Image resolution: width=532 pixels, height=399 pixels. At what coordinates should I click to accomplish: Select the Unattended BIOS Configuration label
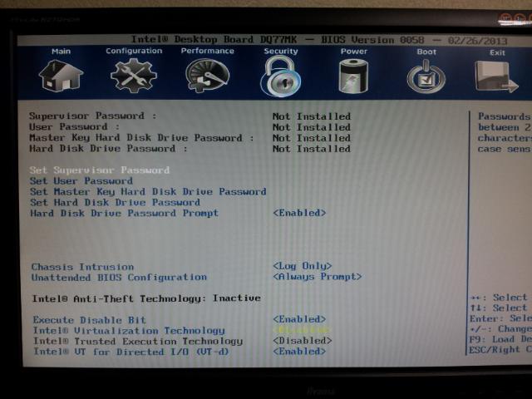(119, 278)
